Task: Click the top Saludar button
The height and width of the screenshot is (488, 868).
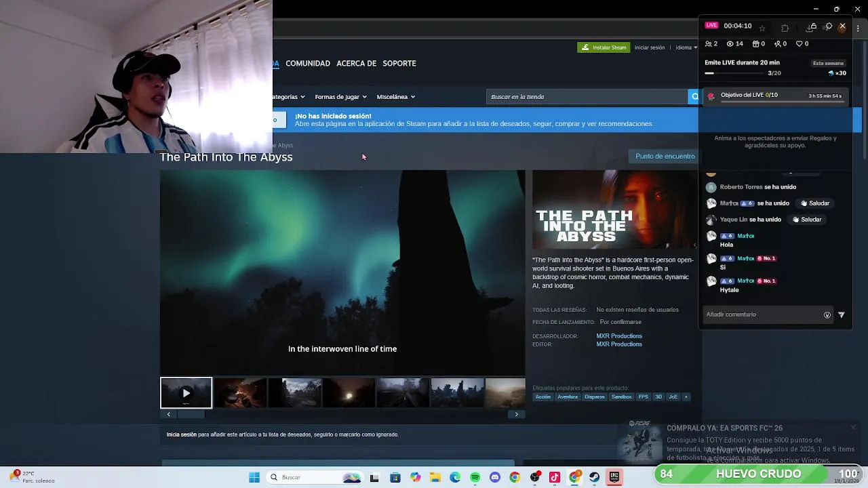Action: pyautogui.click(x=815, y=203)
